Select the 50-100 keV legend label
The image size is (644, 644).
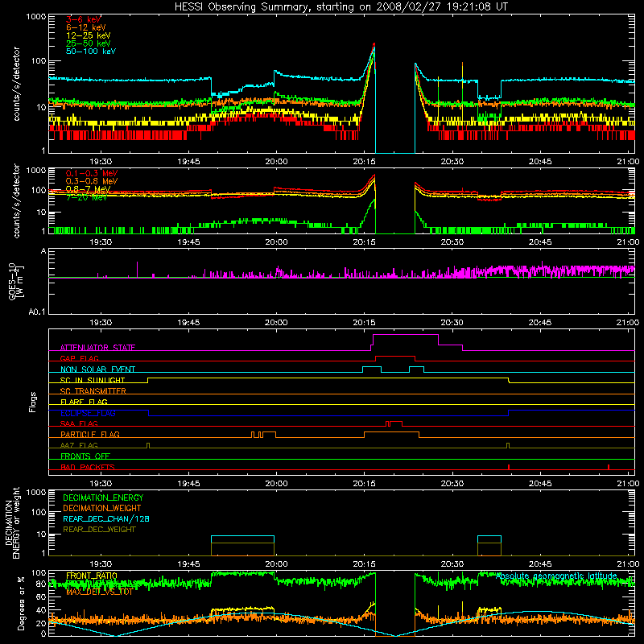91,52
